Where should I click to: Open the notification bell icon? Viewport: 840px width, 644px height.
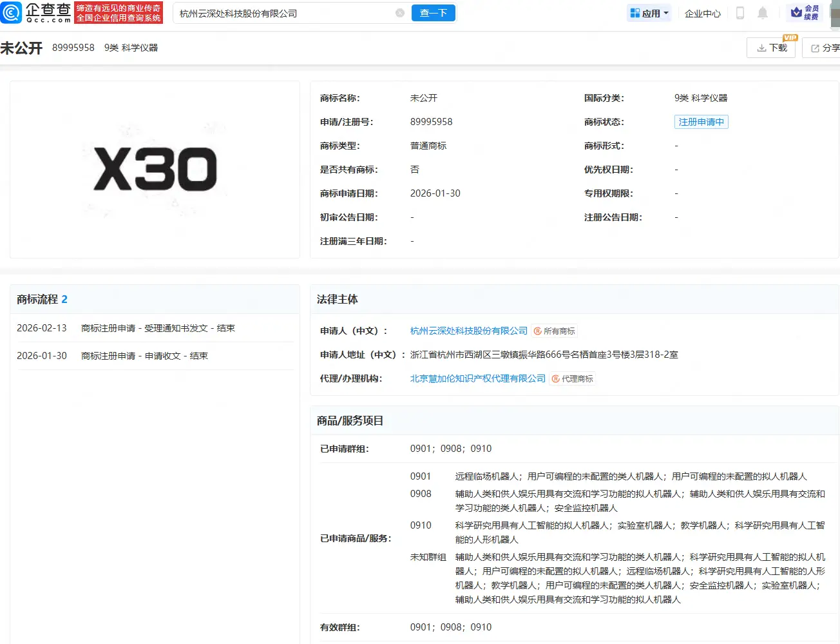click(763, 12)
